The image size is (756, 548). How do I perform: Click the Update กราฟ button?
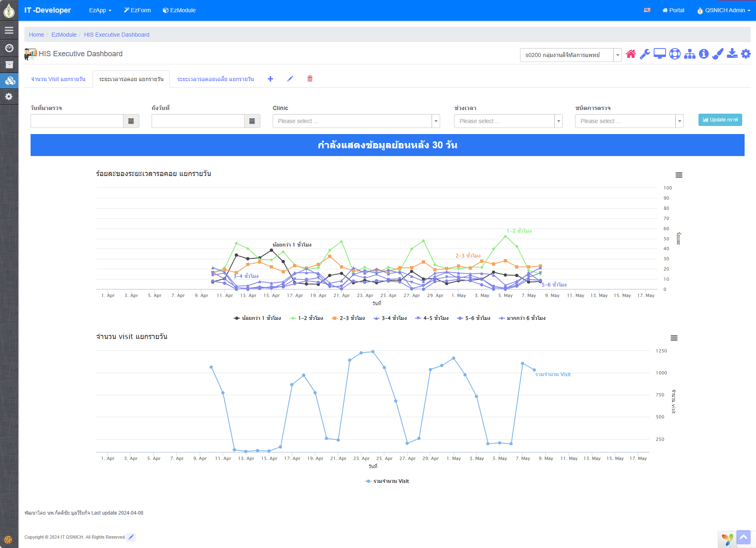tap(720, 120)
